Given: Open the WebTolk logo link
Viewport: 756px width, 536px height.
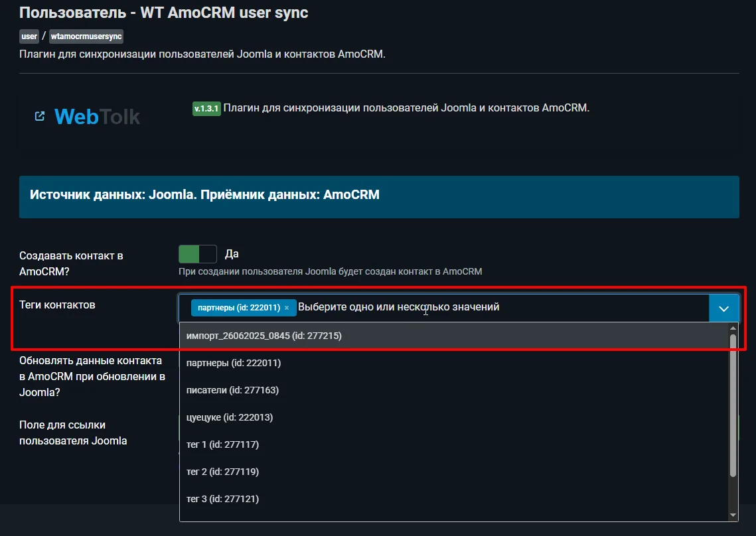Looking at the screenshot, I should tap(96, 116).
